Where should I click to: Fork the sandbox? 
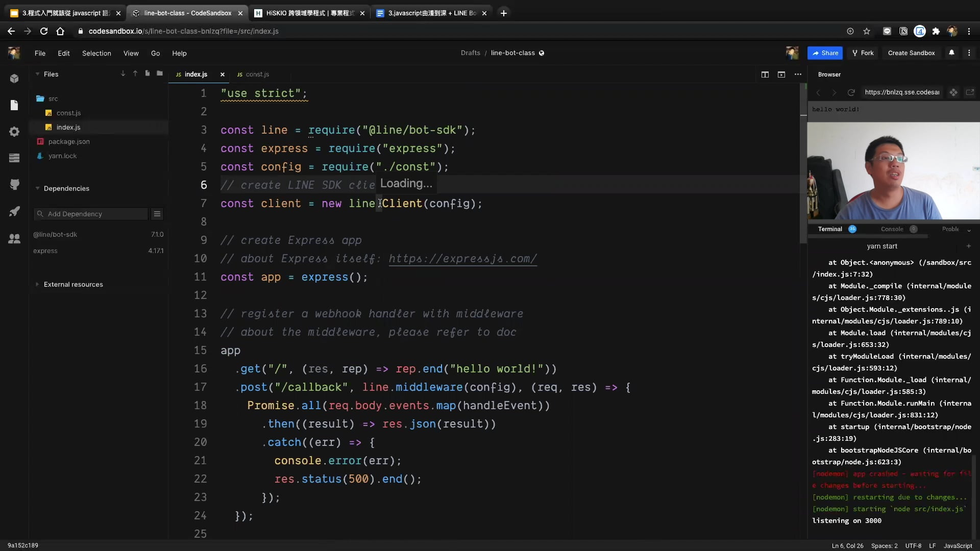point(863,53)
